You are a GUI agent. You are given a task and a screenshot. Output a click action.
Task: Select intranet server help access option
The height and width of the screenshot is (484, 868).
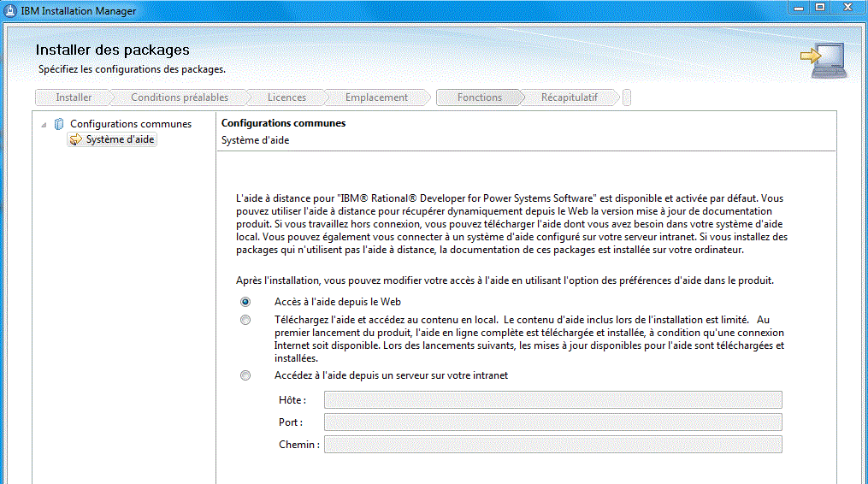pyautogui.click(x=245, y=375)
